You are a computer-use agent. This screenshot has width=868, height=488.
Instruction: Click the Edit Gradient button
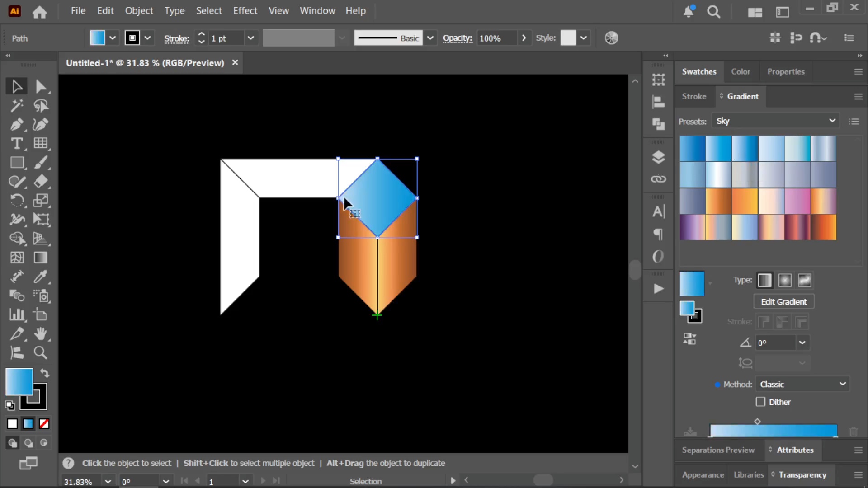tap(783, 301)
